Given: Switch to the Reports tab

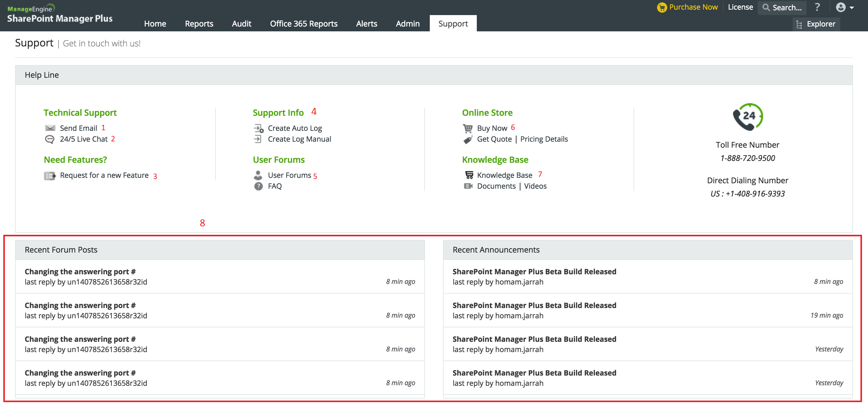Looking at the screenshot, I should (x=199, y=24).
